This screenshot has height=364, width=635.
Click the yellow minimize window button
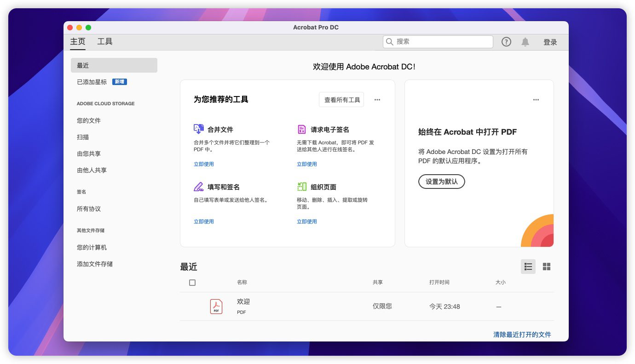[79, 28]
